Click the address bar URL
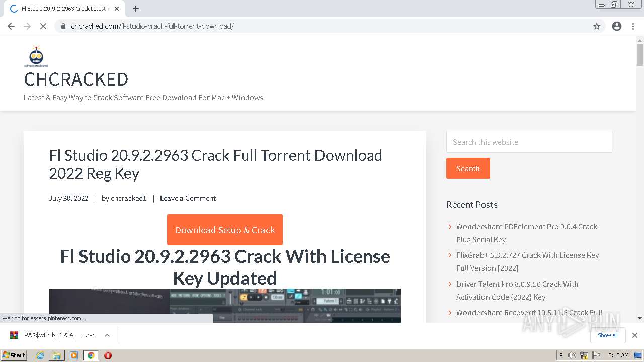The width and height of the screenshot is (644, 362). [x=152, y=26]
